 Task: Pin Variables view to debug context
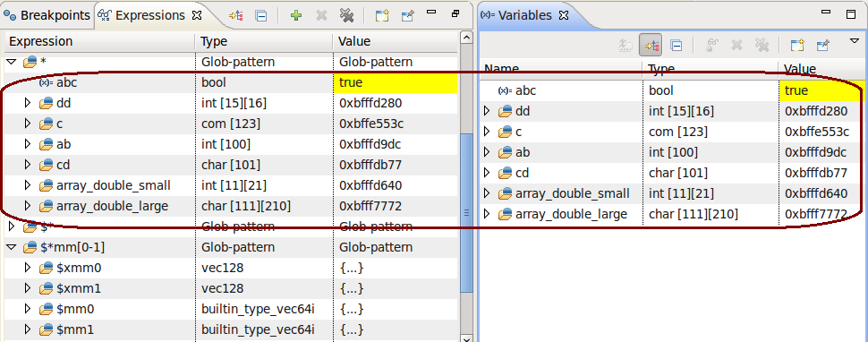tap(823, 45)
